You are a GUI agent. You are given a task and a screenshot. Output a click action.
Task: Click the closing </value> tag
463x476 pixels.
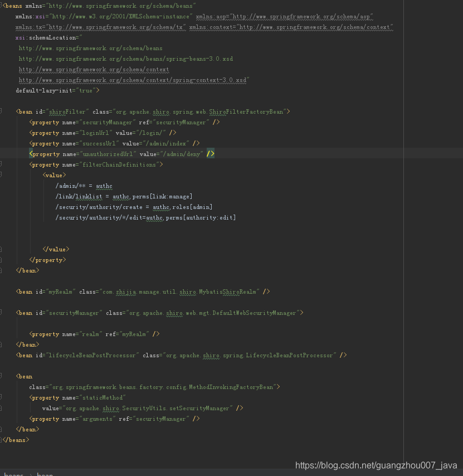click(56, 249)
